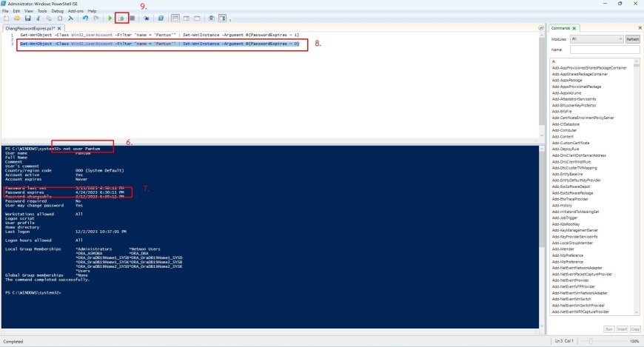This screenshot has width=644, height=347.
Task: Open the Edit menu
Action: pos(16,11)
